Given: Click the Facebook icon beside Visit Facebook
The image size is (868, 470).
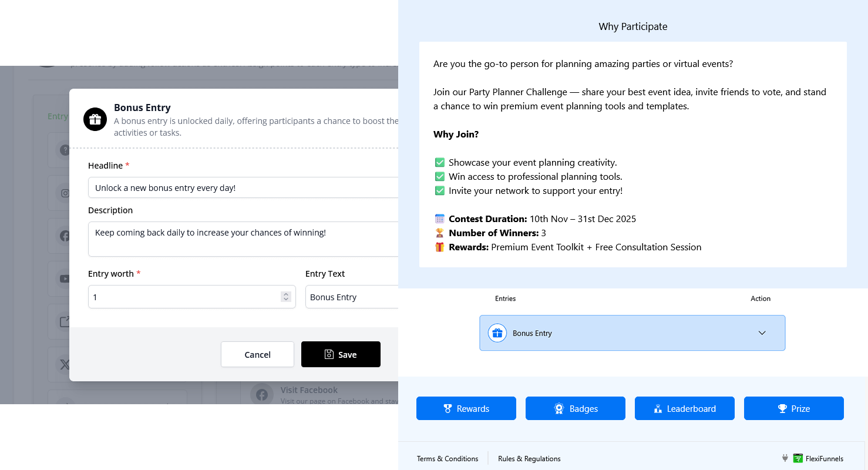Looking at the screenshot, I should tap(262, 395).
